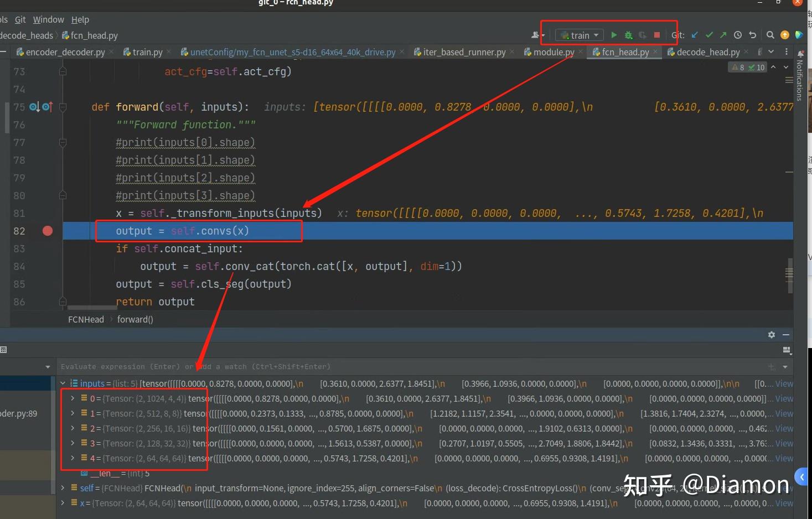The width and height of the screenshot is (812, 519).
Task: Expand tensor element 0 in variables tree
Action: pyautogui.click(x=71, y=398)
